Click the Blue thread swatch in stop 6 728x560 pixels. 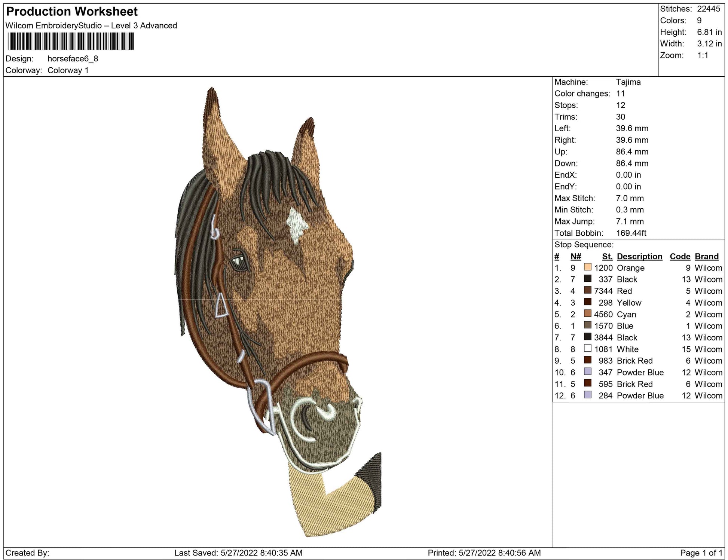click(x=587, y=325)
